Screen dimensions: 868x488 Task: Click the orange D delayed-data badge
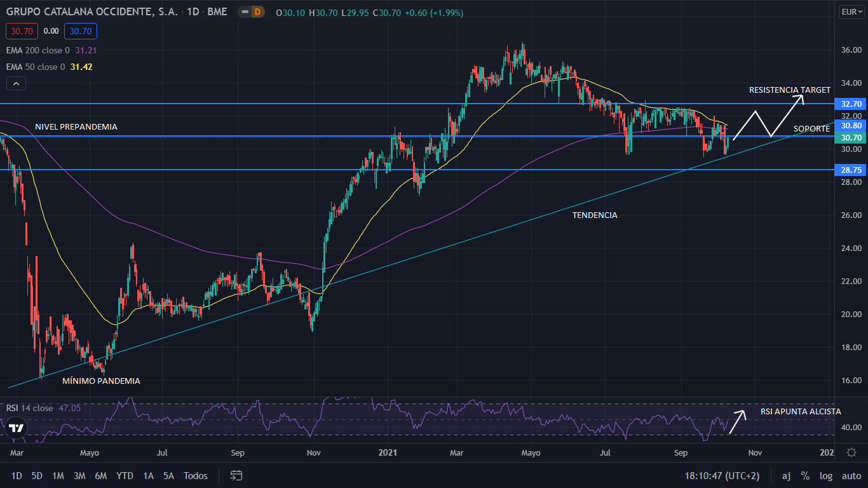tap(257, 12)
